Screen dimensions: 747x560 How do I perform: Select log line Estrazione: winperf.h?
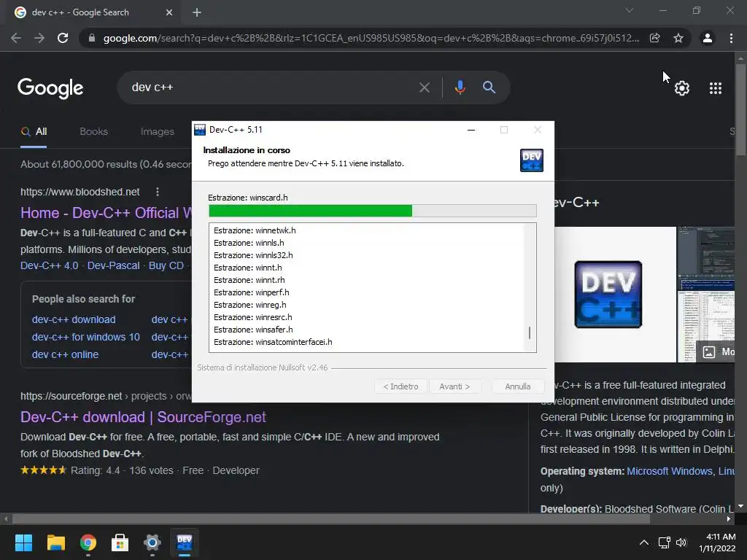(252, 292)
